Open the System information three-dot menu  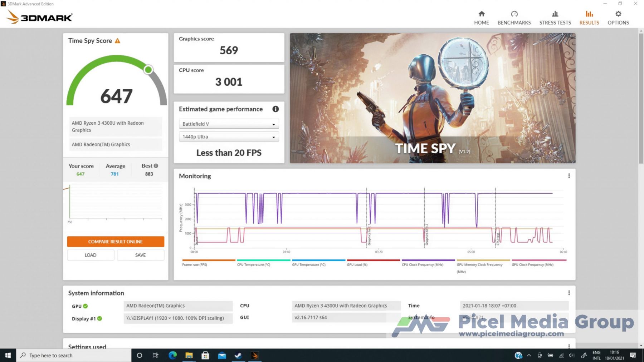click(569, 293)
